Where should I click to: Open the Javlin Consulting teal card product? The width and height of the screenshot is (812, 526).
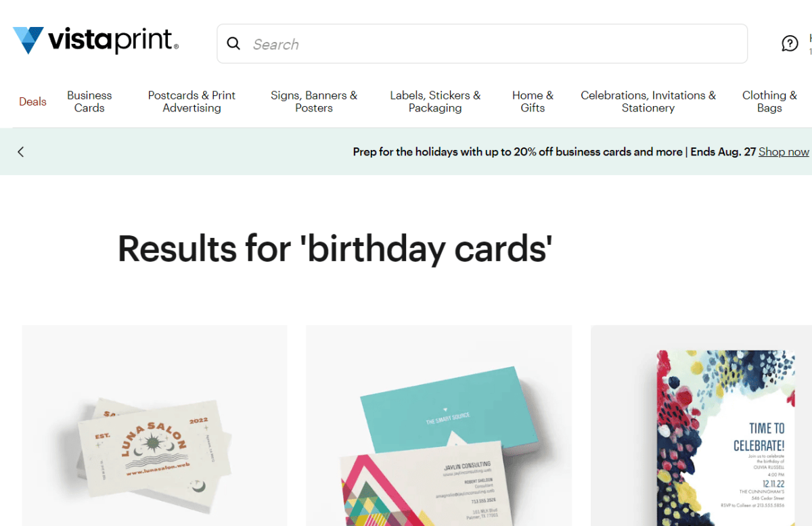coord(438,425)
